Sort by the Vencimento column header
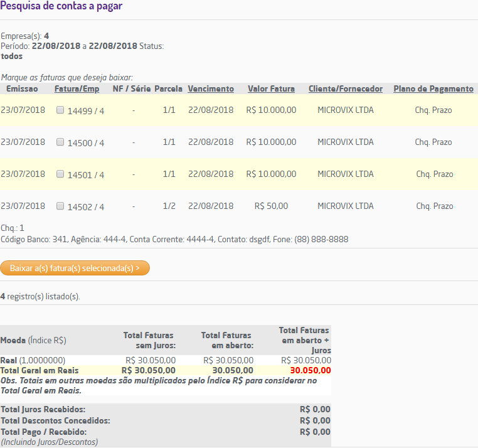Viewport: 478px width, 448px height. (x=211, y=88)
